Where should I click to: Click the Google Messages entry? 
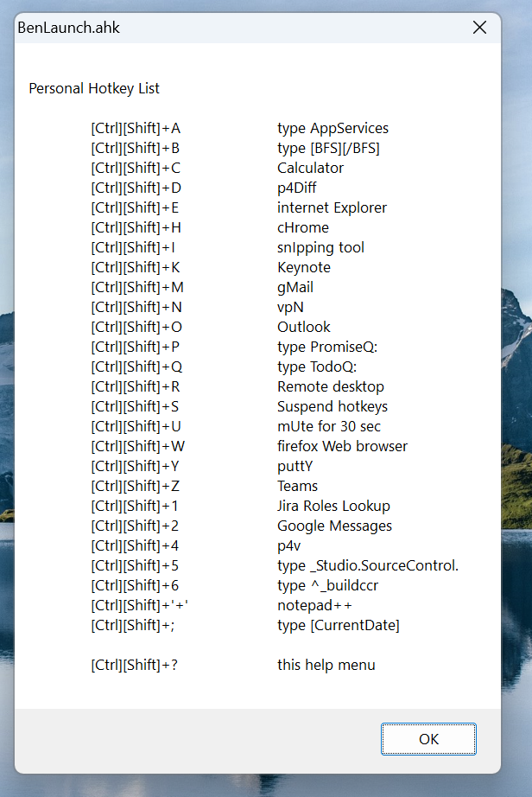(x=334, y=526)
